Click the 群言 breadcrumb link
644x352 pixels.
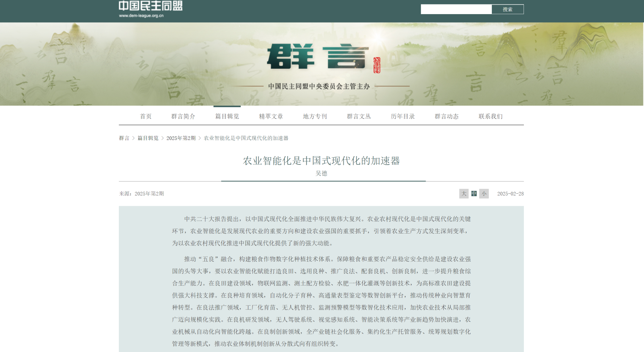[x=124, y=138]
